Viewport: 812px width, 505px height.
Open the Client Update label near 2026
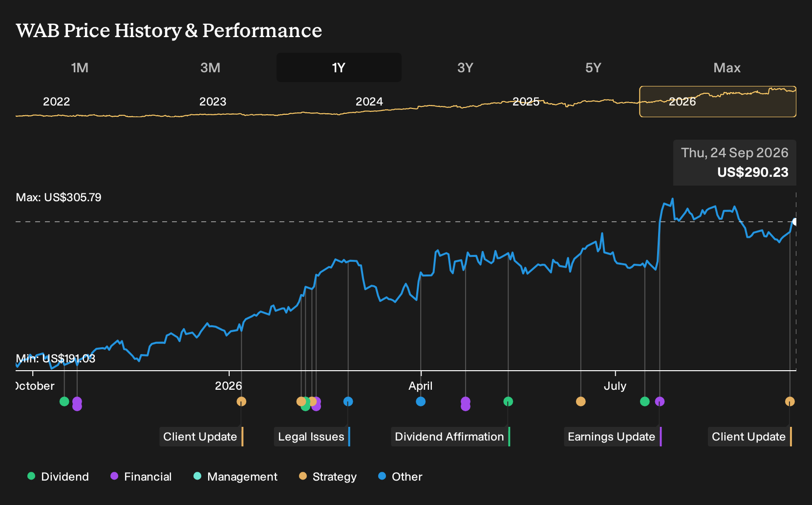pyautogui.click(x=201, y=437)
